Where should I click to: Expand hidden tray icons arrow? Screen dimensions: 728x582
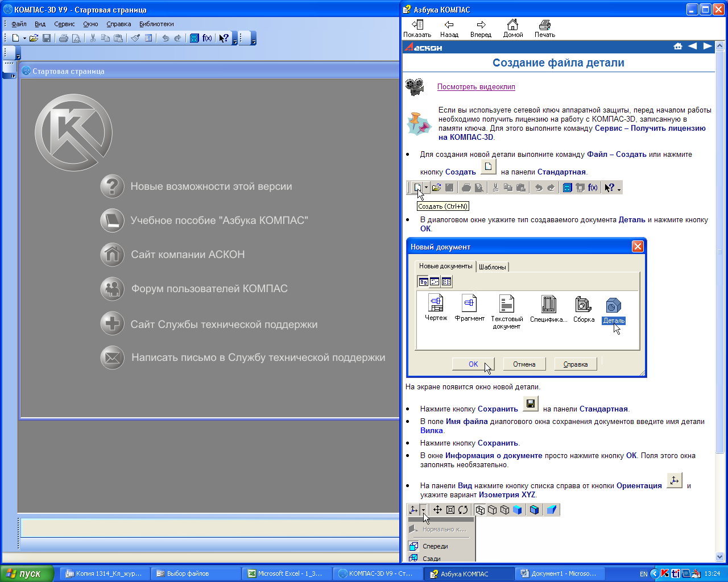[x=655, y=574]
